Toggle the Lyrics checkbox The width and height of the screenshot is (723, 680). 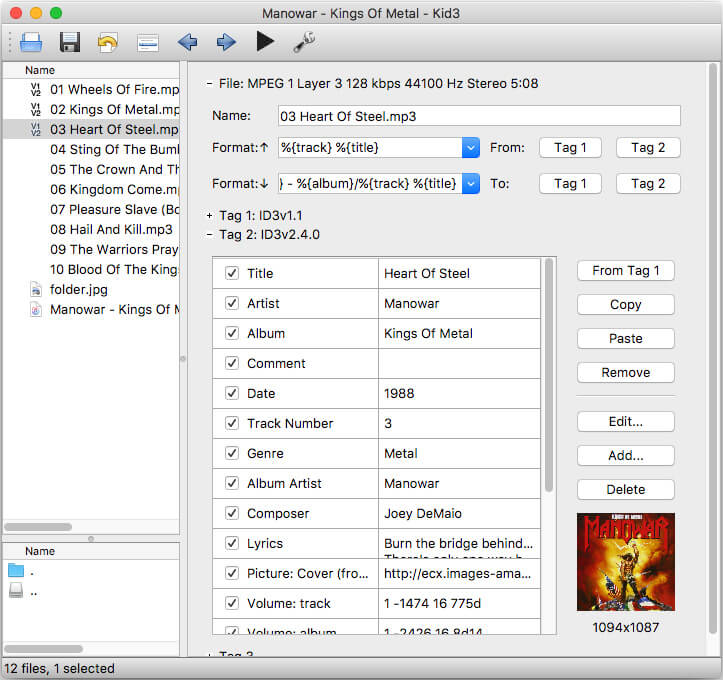[x=232, y=543]
